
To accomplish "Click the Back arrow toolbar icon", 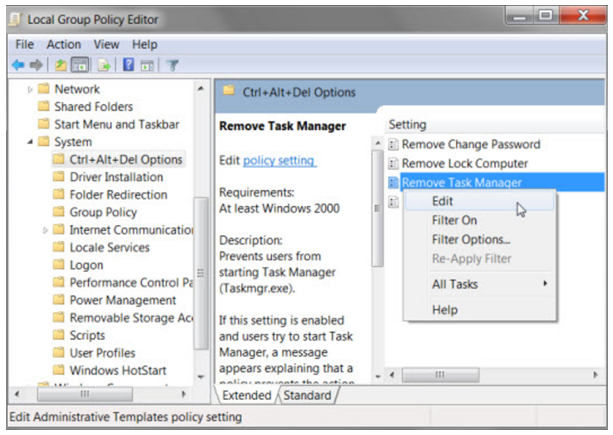I will [18, 65].
